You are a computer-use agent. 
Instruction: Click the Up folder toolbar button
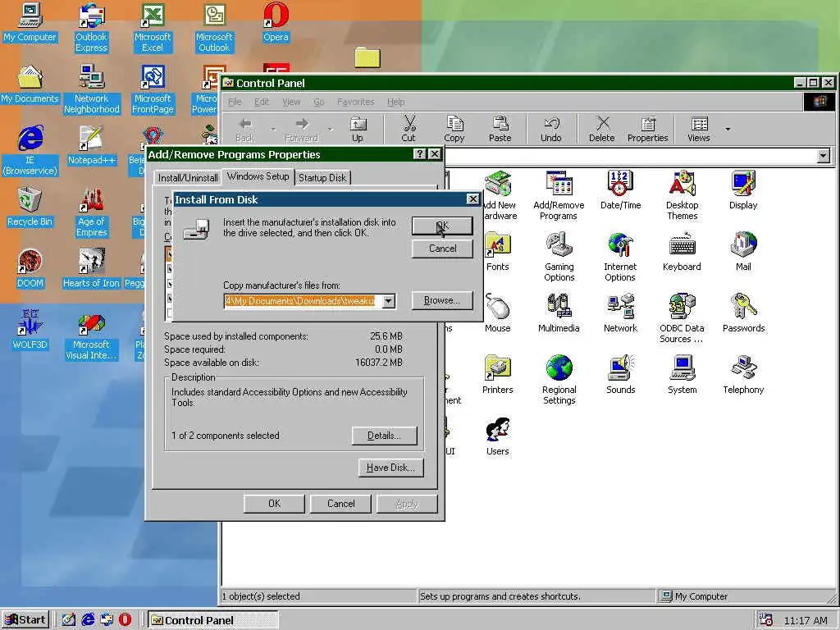point(358,129)
